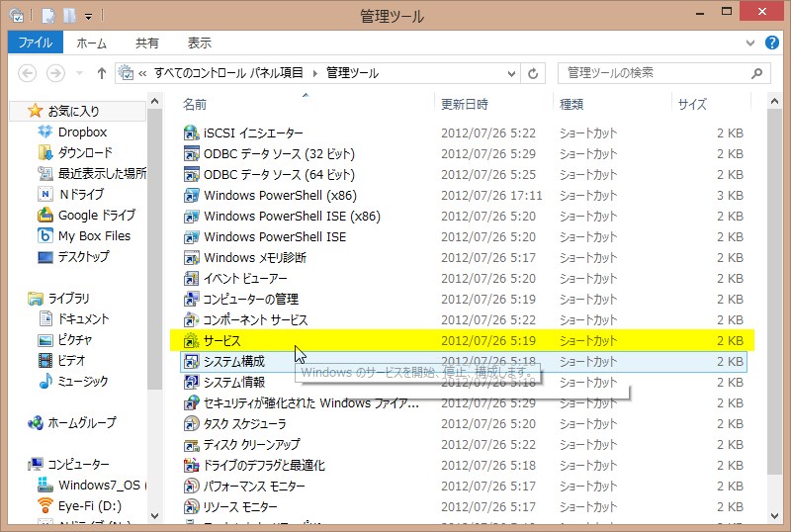Select the タスク スケジューラ clock icon

click(191, 423)
